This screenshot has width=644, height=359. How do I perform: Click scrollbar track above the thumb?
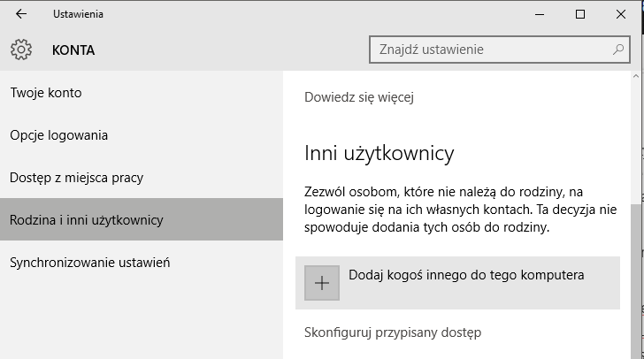point(636,142)
